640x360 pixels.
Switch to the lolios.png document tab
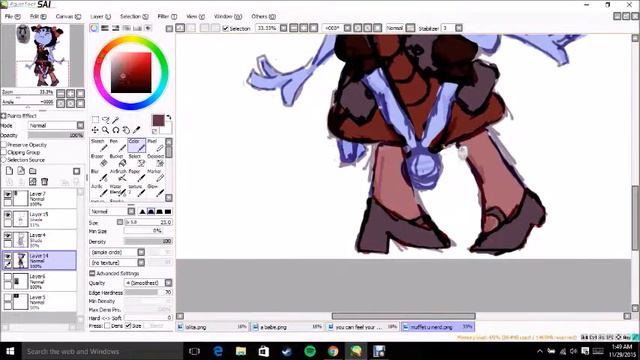click(x=212, y=327)
